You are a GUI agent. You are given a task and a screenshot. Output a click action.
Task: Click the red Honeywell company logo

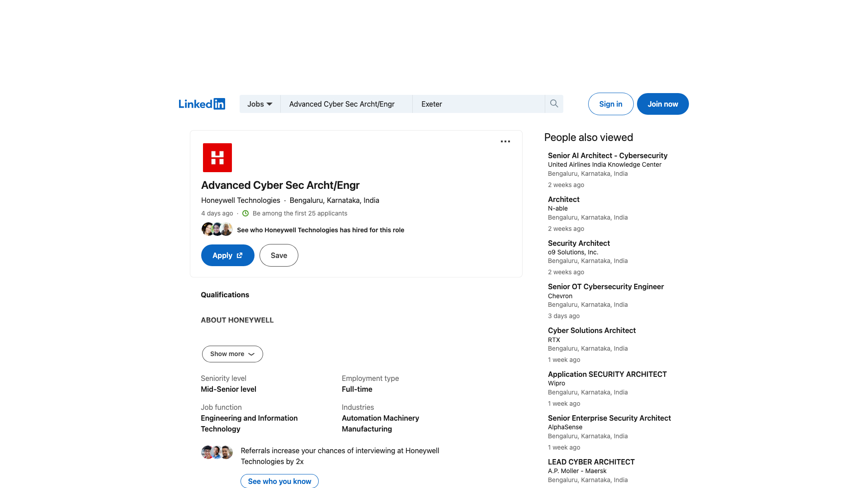pos(217,158)
